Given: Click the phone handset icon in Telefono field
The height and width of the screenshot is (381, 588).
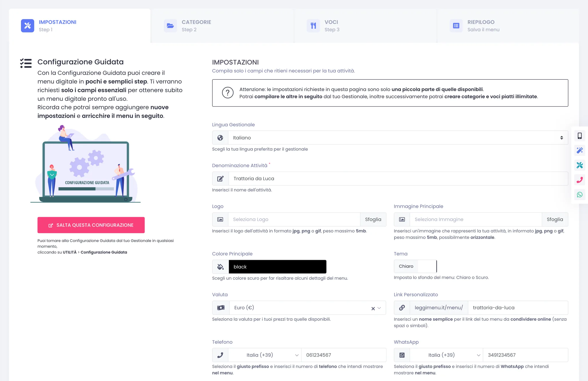Looking at the screenshot, I should [x=220, y=355].
